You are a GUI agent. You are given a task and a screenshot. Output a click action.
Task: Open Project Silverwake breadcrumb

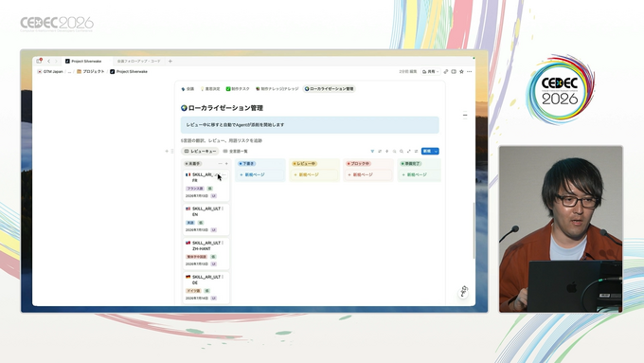(129, 71)
